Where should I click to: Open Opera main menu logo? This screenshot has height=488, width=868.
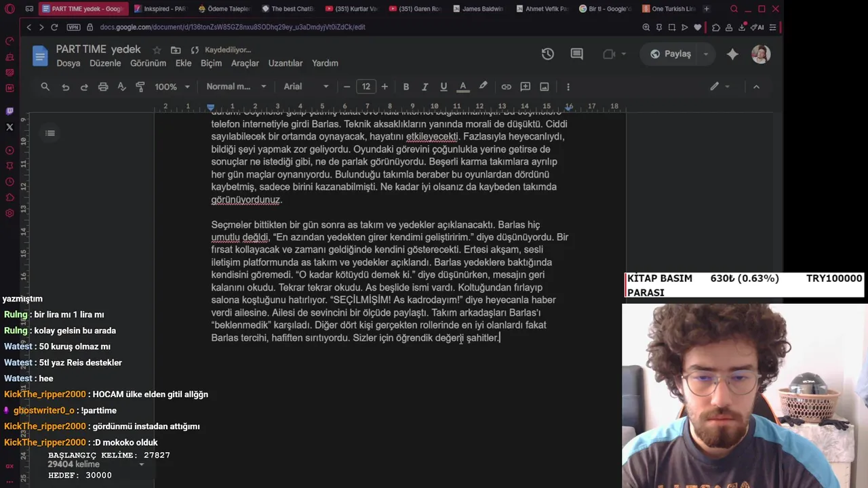[x=9, y=9]
